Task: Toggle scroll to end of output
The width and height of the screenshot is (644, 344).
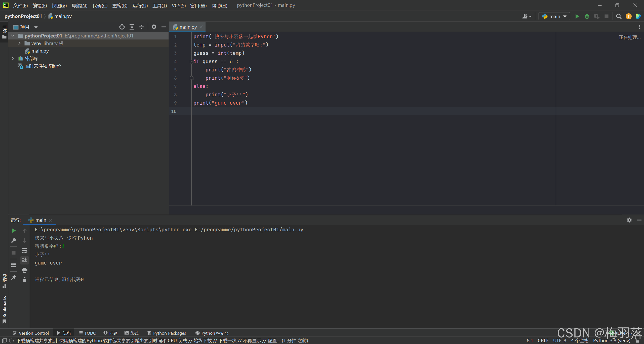Action: (24, 260)
